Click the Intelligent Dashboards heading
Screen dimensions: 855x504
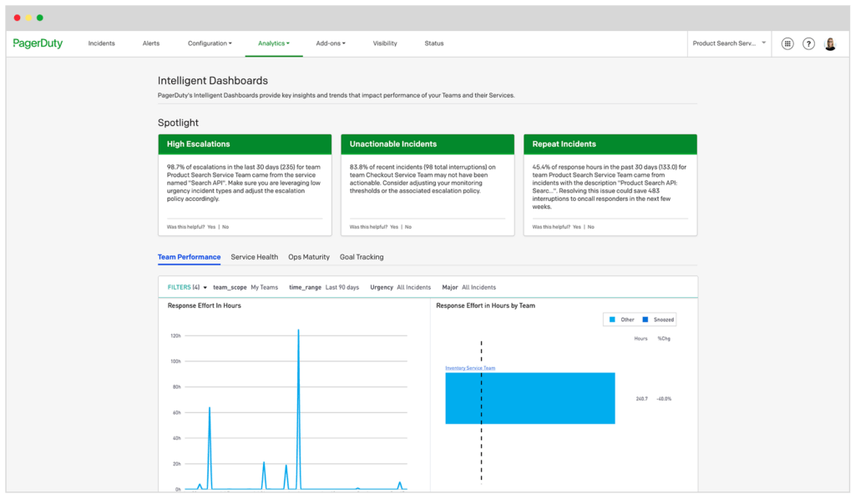(x=213, y=81)
